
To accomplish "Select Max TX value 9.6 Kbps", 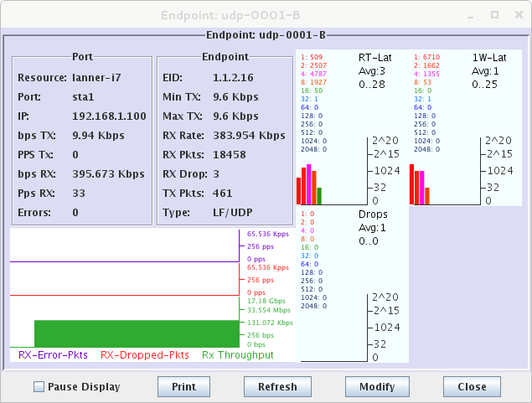I will pos(235,116).
